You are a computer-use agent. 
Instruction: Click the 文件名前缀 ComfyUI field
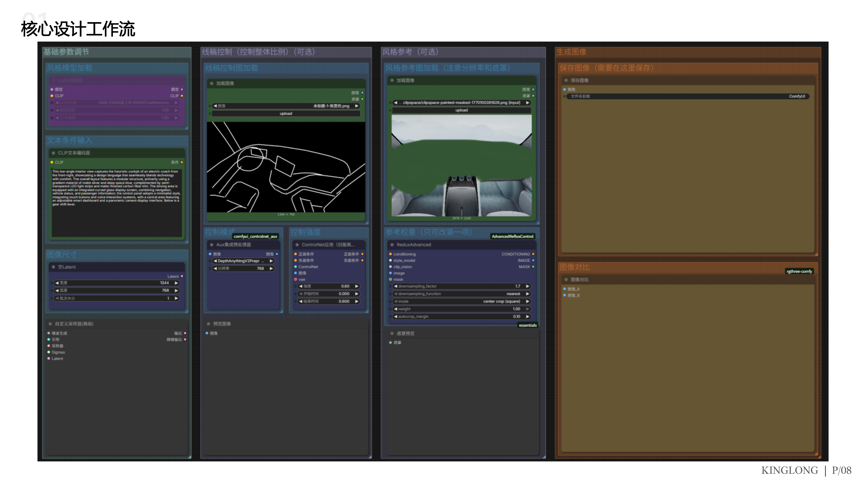pyautogui.click(x=687, y=96)
